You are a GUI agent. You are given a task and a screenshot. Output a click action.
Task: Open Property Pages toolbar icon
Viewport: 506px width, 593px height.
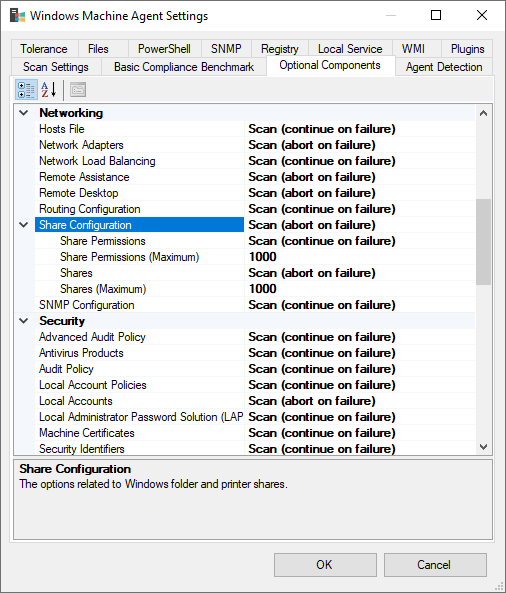[78, 90]
